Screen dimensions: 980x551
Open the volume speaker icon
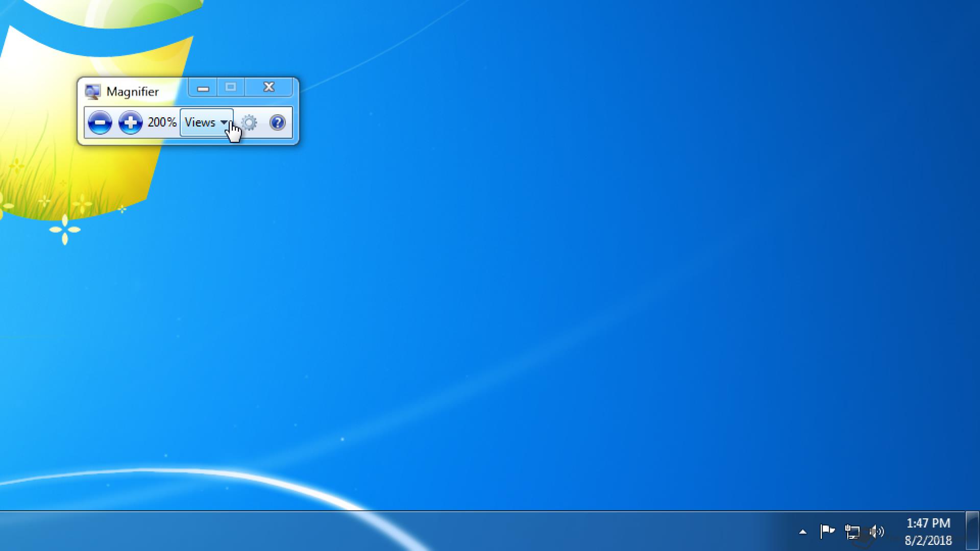click(x=877, y=532)
